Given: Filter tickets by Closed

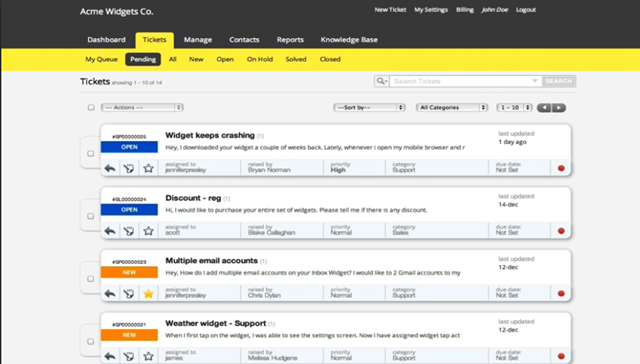Looking at the screenshot, I should [330, 59].
